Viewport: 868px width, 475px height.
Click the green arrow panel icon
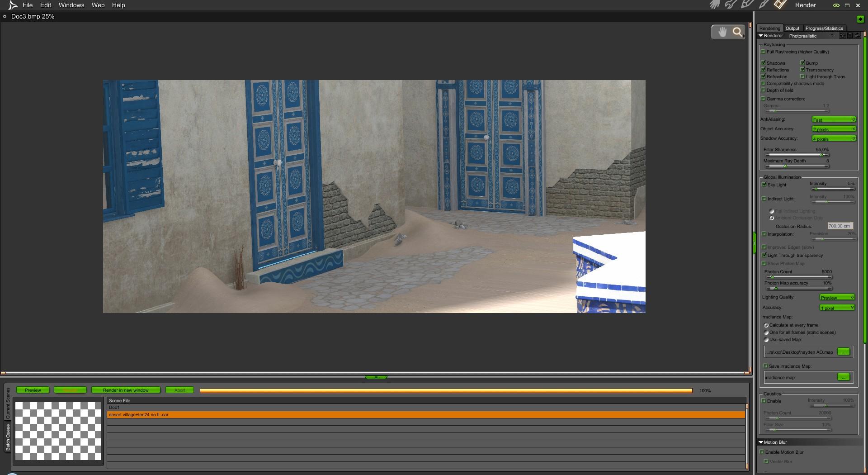click(860, 19)
